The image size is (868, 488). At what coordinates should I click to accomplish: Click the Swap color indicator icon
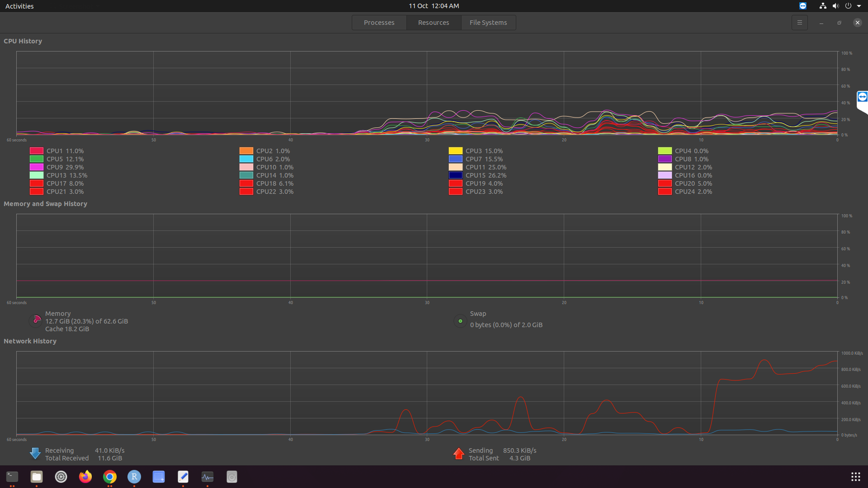pyautogui.click(x=460, y=321)
